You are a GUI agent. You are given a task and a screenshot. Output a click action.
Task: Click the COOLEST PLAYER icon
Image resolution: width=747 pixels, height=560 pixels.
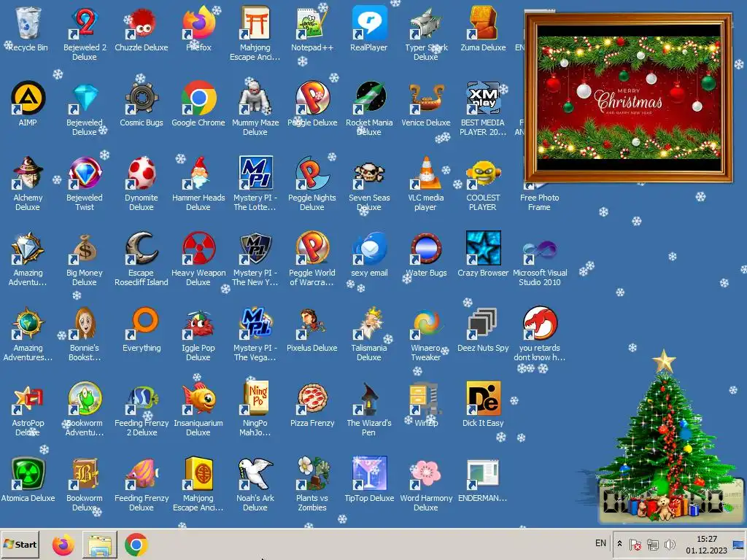click(x=483, y=173)
